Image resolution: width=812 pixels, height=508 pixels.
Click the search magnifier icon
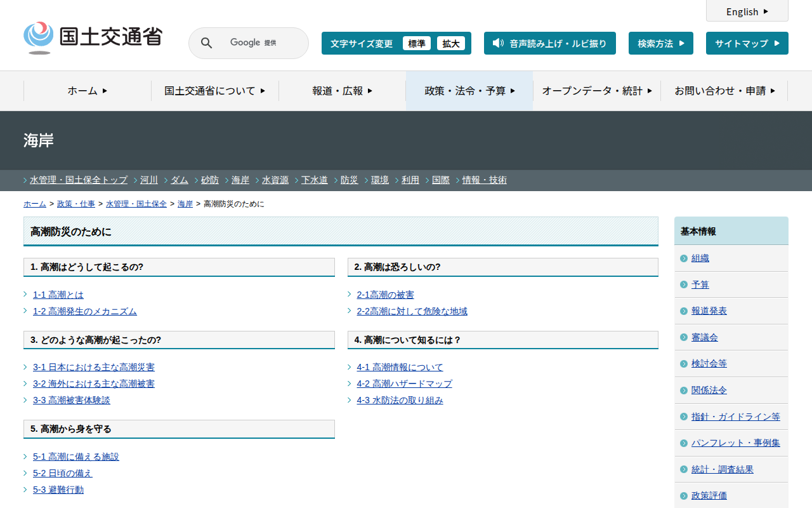(206, 43)
